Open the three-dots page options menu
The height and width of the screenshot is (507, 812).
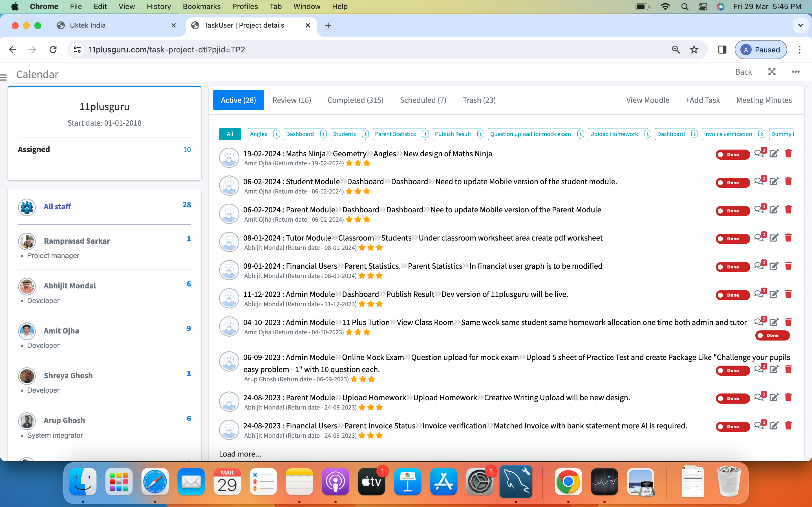(x=795, y=72)
